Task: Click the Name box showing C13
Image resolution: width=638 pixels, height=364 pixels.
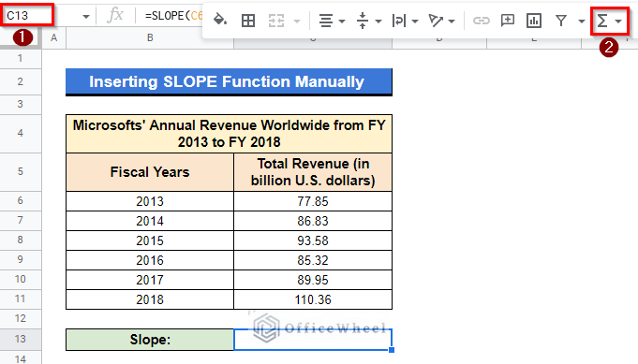Action: pos(27,15)
